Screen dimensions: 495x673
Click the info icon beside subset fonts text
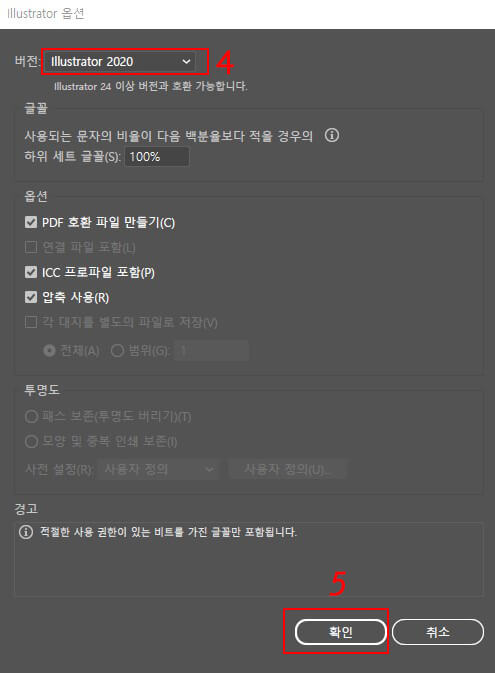point(331,136)
